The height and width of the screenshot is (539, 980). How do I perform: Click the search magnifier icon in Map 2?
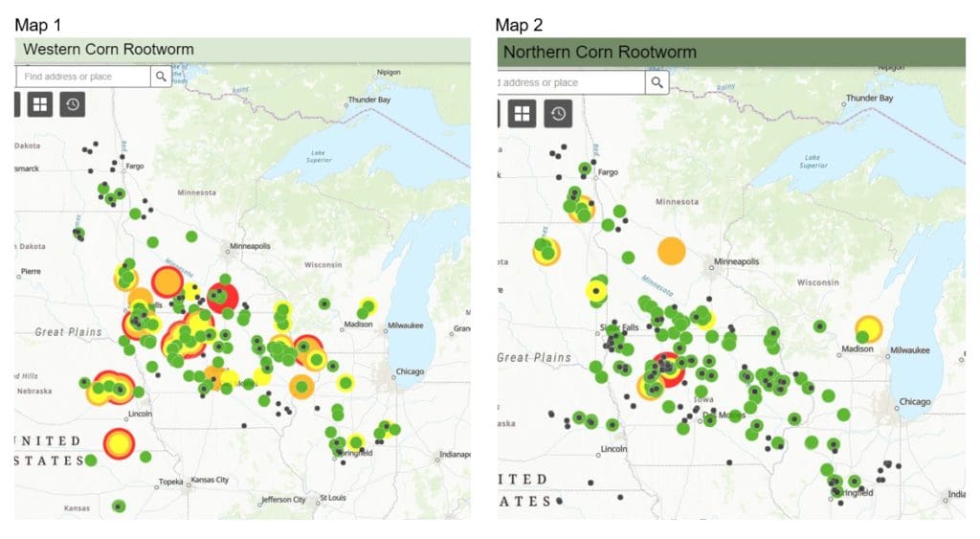(x=657, y=82)
